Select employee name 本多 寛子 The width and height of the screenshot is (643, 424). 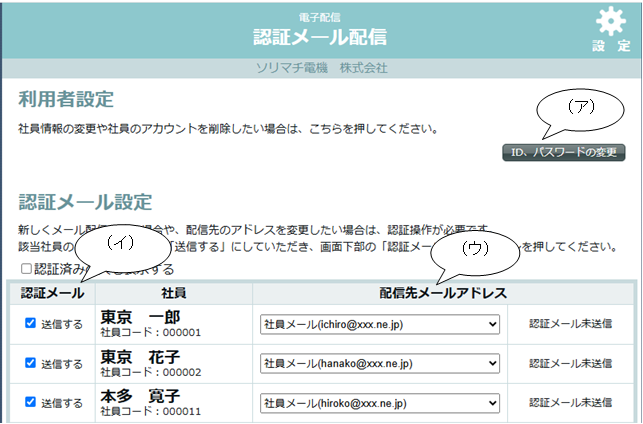140,396
